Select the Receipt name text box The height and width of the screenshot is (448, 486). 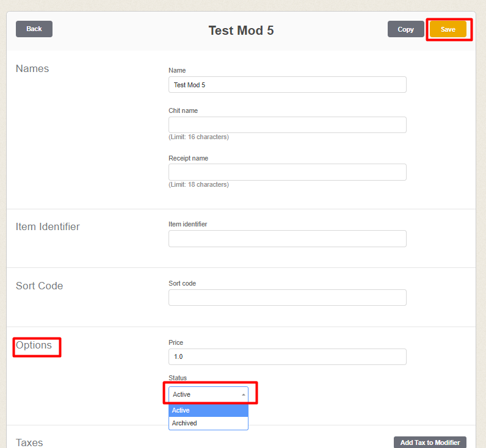click(x=287, y=172)
